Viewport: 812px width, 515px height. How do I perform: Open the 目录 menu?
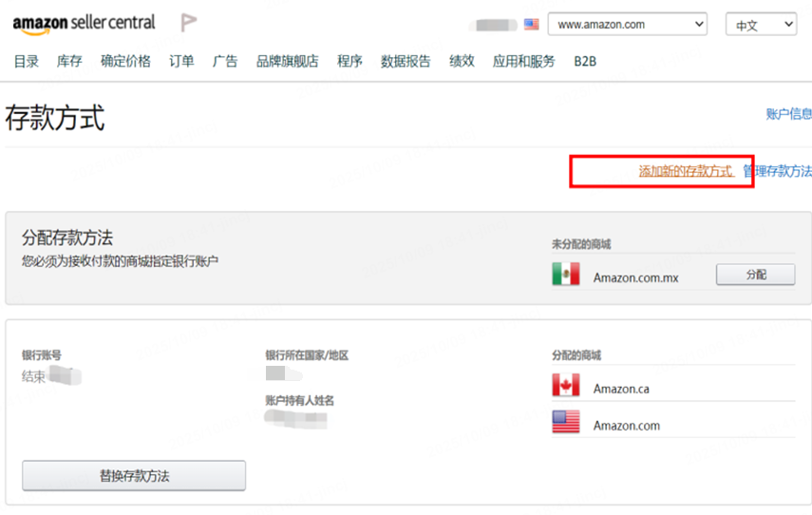point(27,61)
